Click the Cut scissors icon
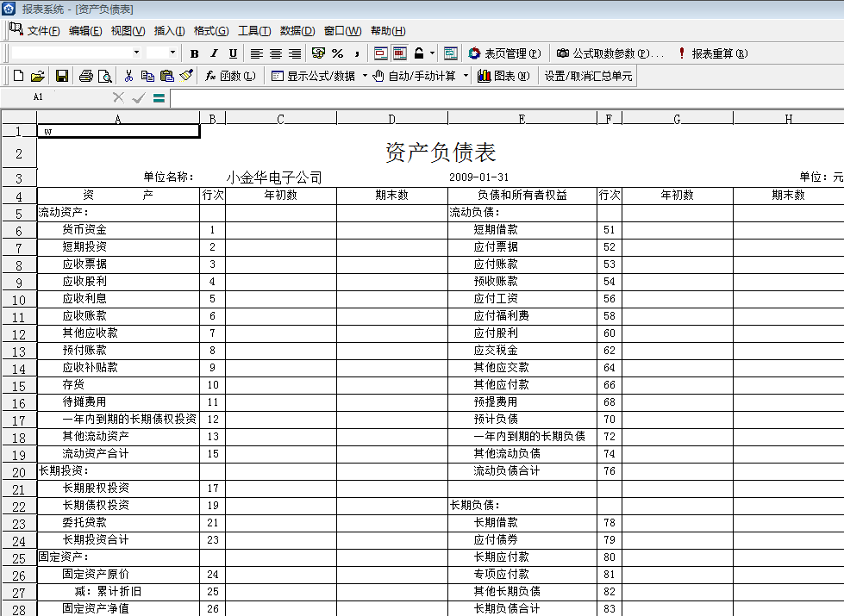The height and width of the screenshot is (616, 844). (x=128, y=76)
